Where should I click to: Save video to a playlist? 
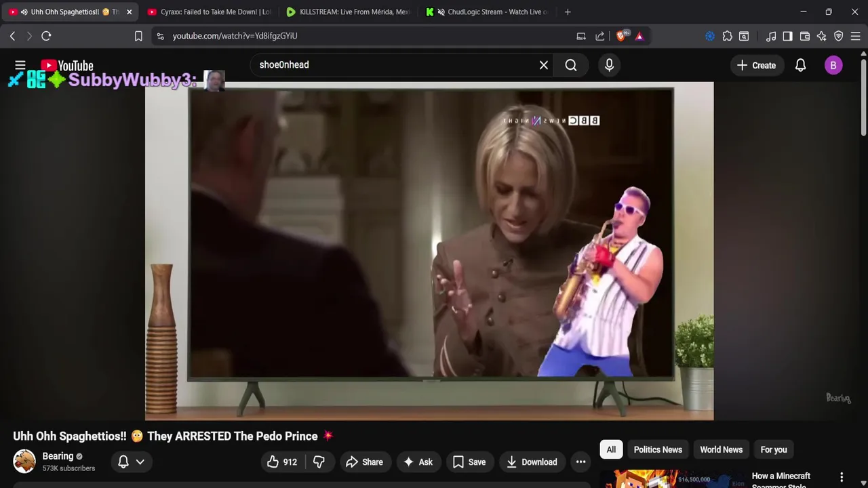pos(469,462)
